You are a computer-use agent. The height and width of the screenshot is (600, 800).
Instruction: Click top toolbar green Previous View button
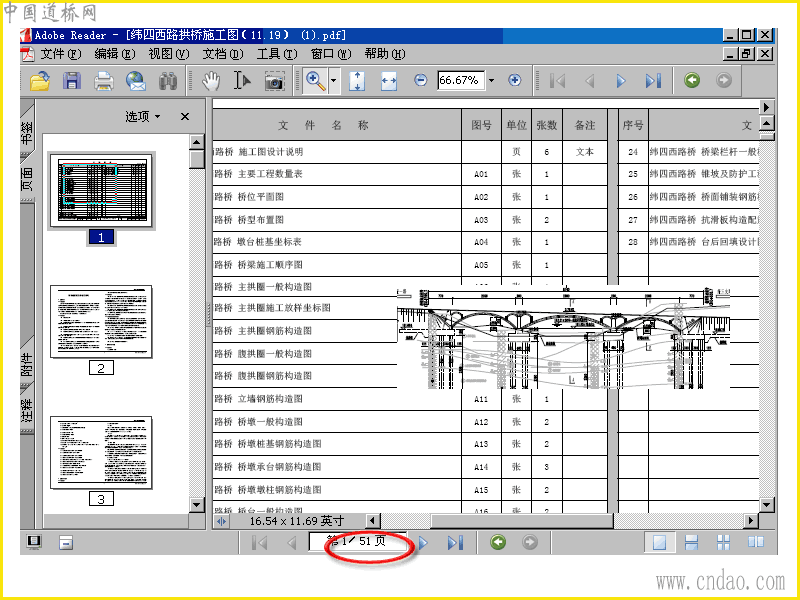692,80
